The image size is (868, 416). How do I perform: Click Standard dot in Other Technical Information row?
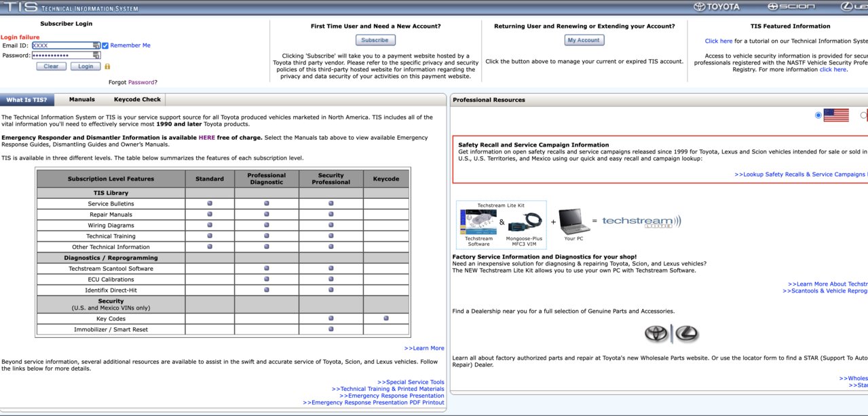point(210,247)
